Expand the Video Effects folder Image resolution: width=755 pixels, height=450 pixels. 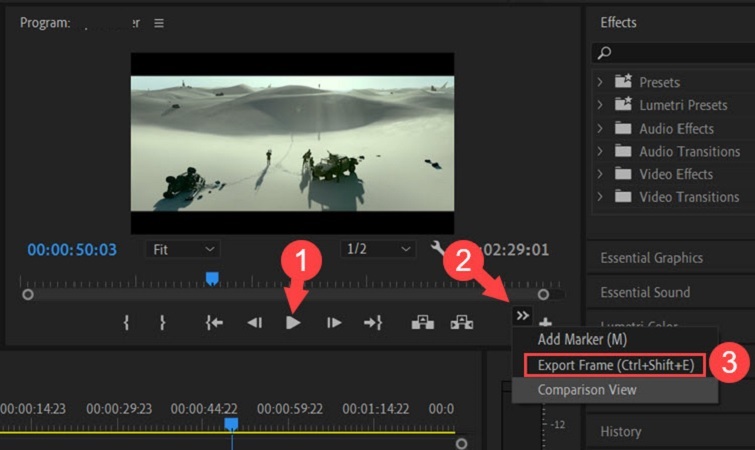(x=600, y=174)
